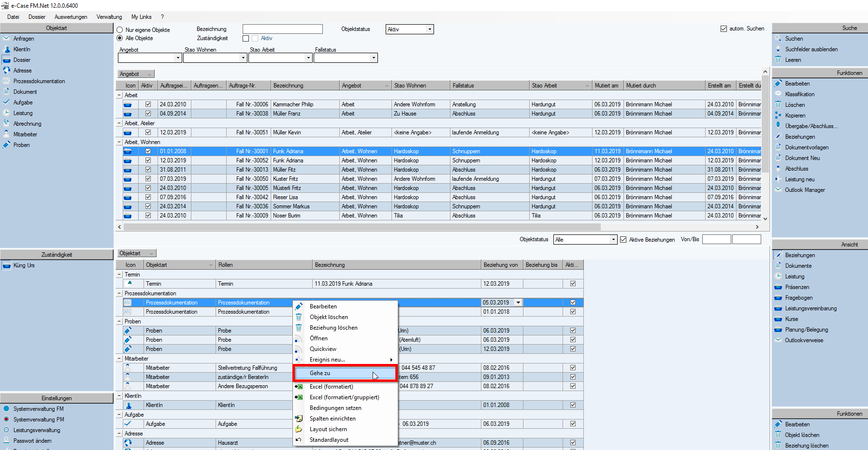
Task: Toggle active checkbox in Aufgabe relation row
Action: (573, 424)
